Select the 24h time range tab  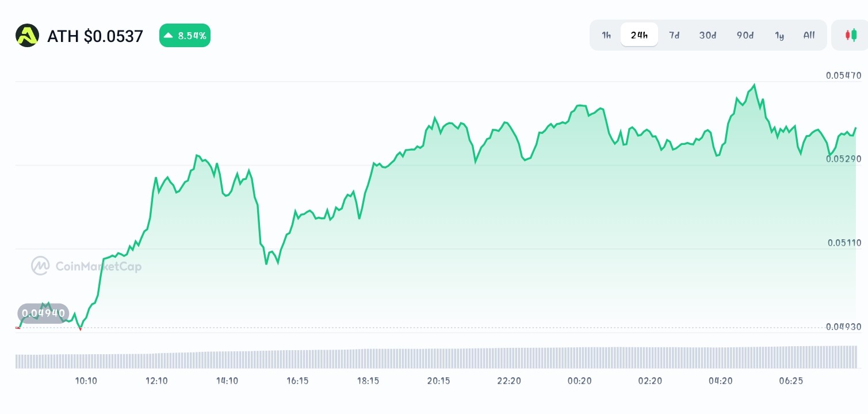639,35
